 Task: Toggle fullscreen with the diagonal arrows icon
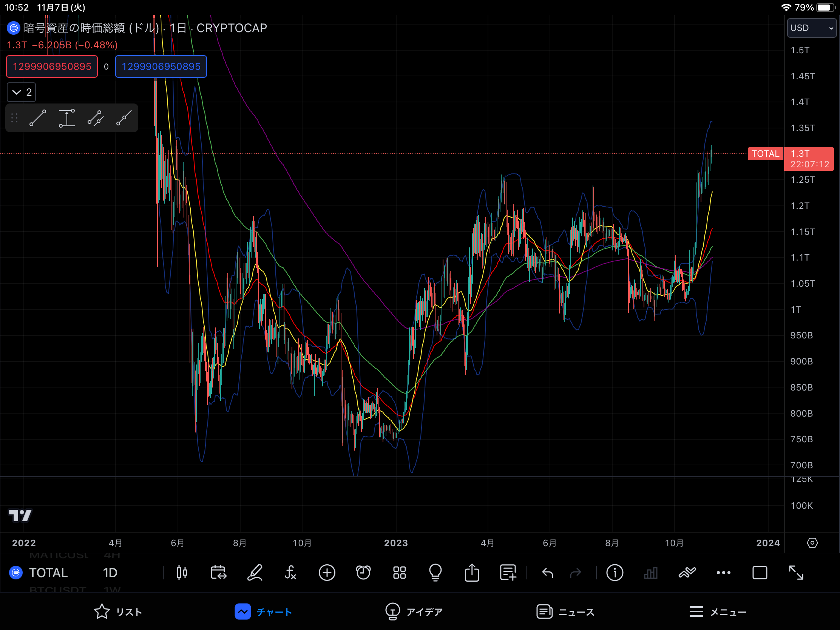click(x=796, y=573)
